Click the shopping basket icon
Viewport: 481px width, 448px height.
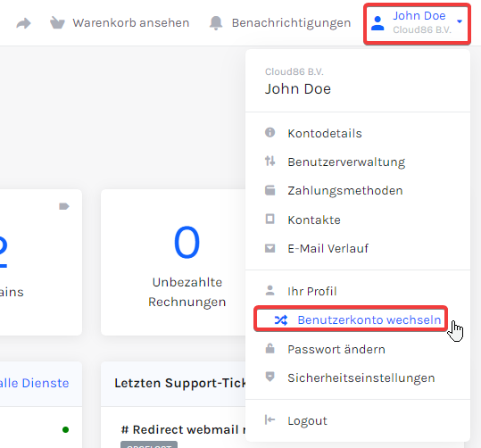tap(57, 22)
